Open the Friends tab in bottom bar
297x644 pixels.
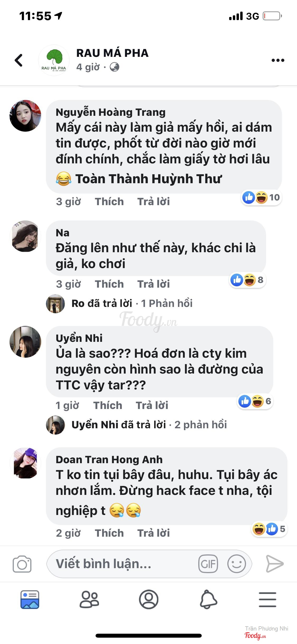(89, 599)
